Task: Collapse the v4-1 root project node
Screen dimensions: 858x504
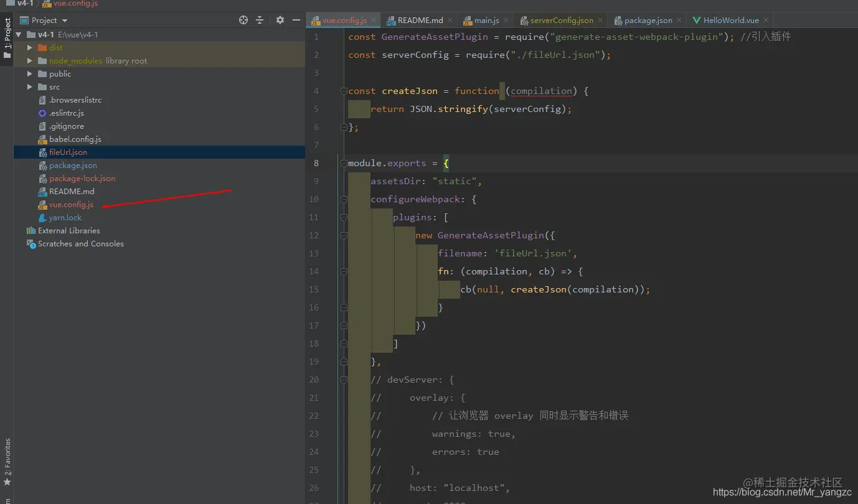Action: pos(17,34)
